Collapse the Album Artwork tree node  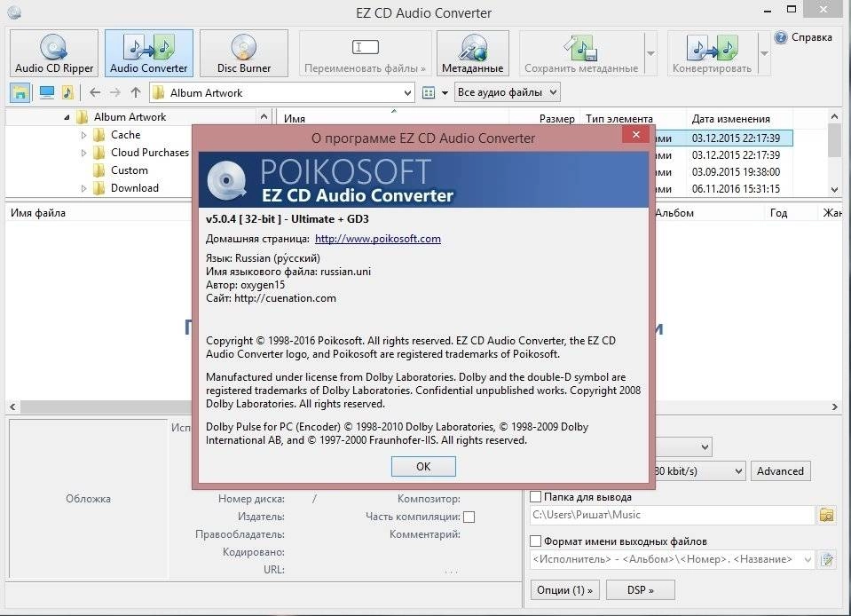67,117
